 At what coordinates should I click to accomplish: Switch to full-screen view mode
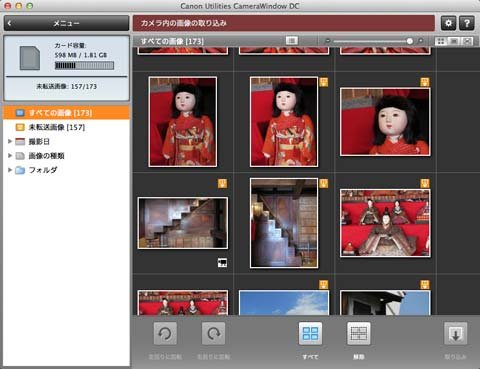[x=467, y=41]
